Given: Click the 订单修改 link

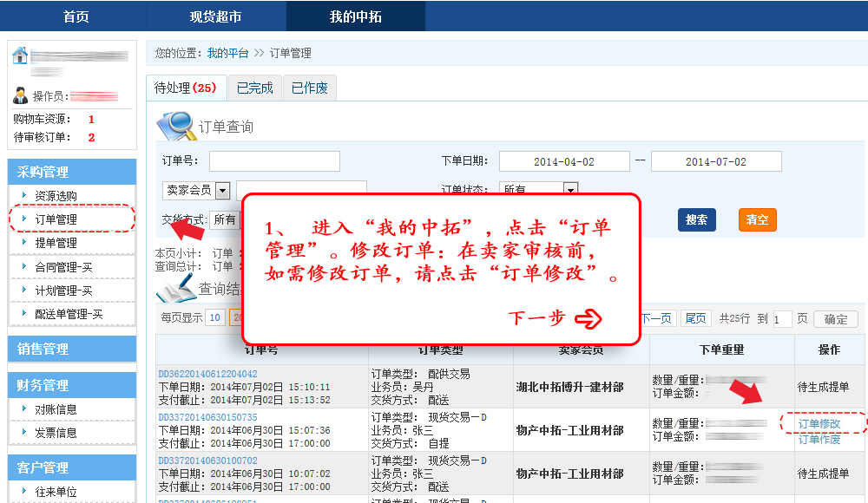Looking at the screenshot, I should (x=819, y=424).
